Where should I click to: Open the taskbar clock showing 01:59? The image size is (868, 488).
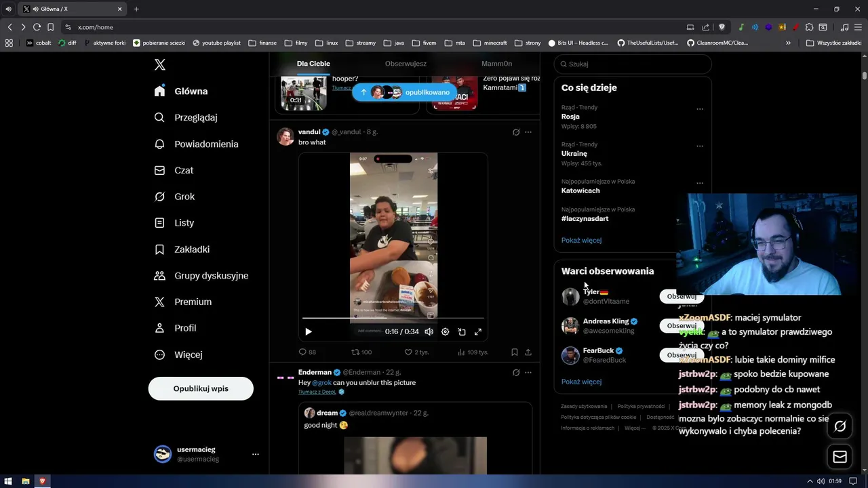835,481
